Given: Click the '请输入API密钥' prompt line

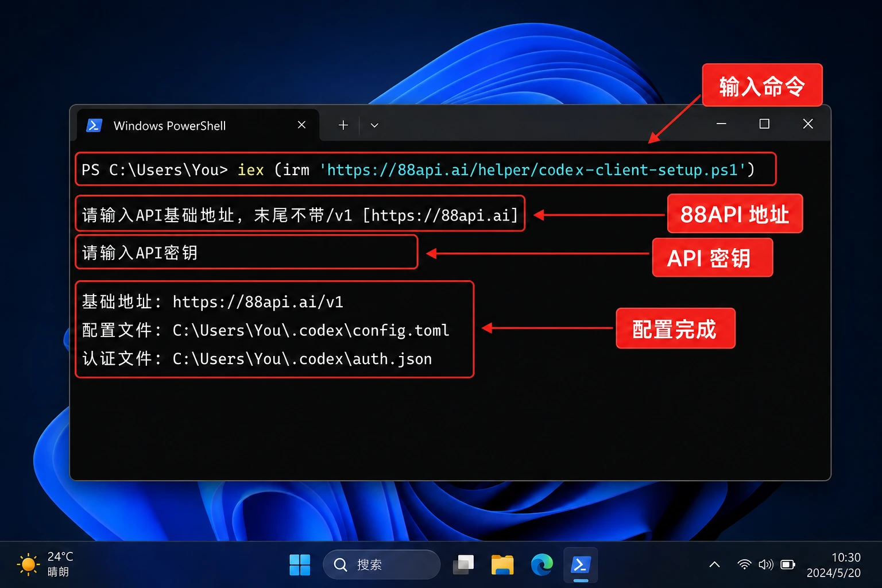Looking at the screenshot, I should pos(140,253).
